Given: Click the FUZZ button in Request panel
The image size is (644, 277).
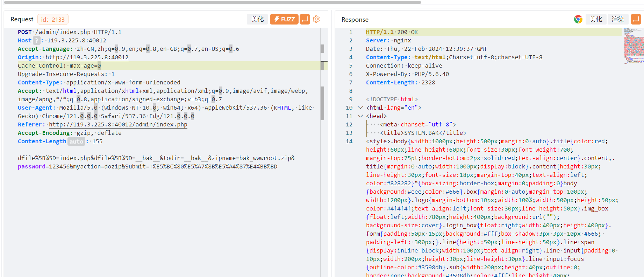Looking at the screenshot, I should click(284, 19).
